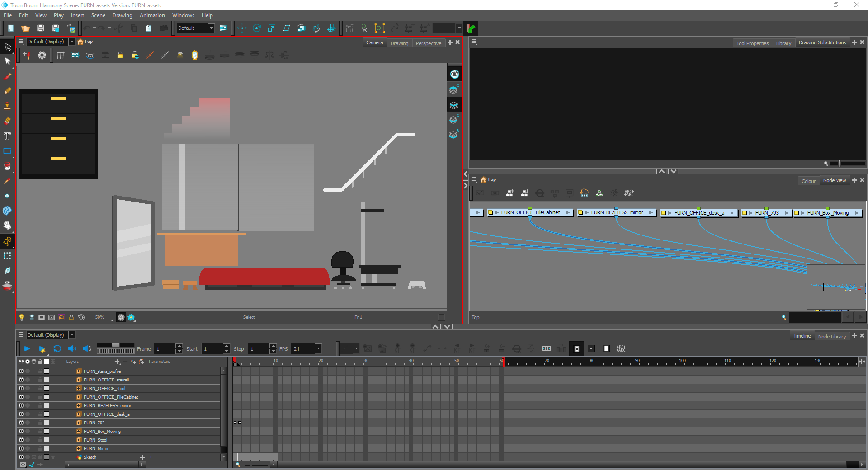Expand the FURN_BEZELESS_mirror node arrow
Screen dimensions: 868x470
click(x=587, y=212)
